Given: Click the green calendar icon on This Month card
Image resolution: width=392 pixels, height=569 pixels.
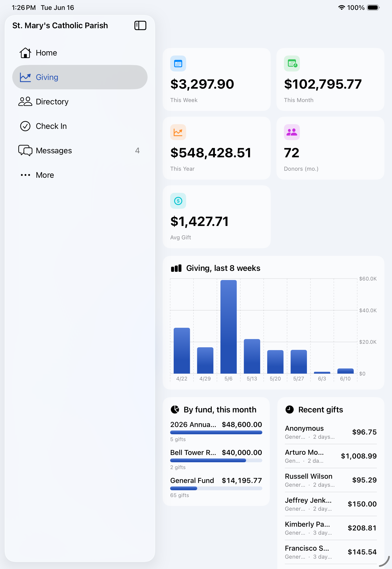Looking at the screenshot, I should coord(292,64).
